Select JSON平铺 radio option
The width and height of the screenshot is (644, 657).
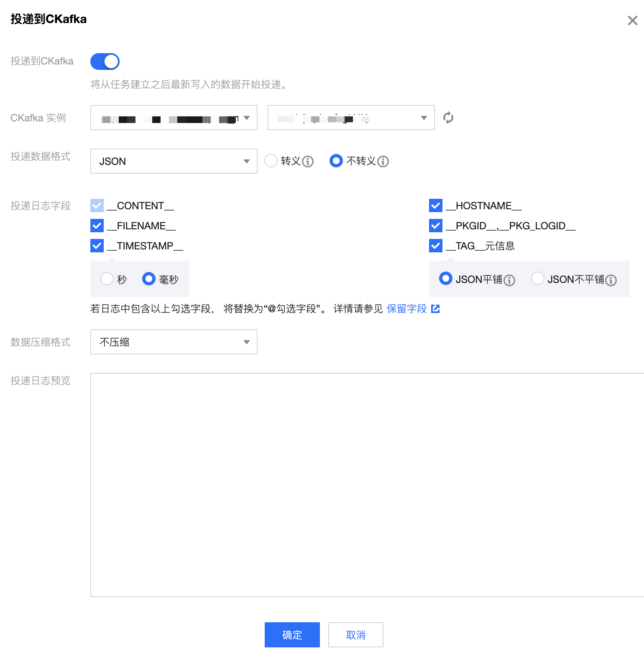pyautogui.click(x=446, y=278)
